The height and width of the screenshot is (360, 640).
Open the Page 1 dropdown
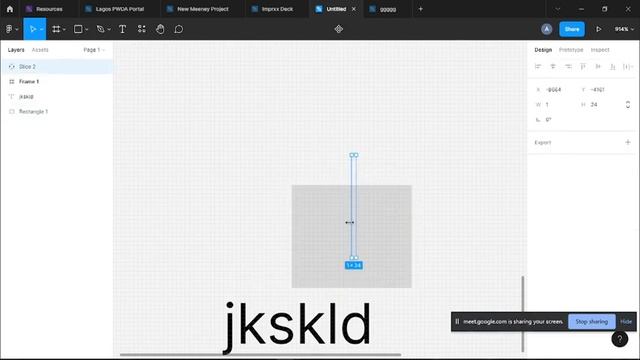(x=94, y=50)
